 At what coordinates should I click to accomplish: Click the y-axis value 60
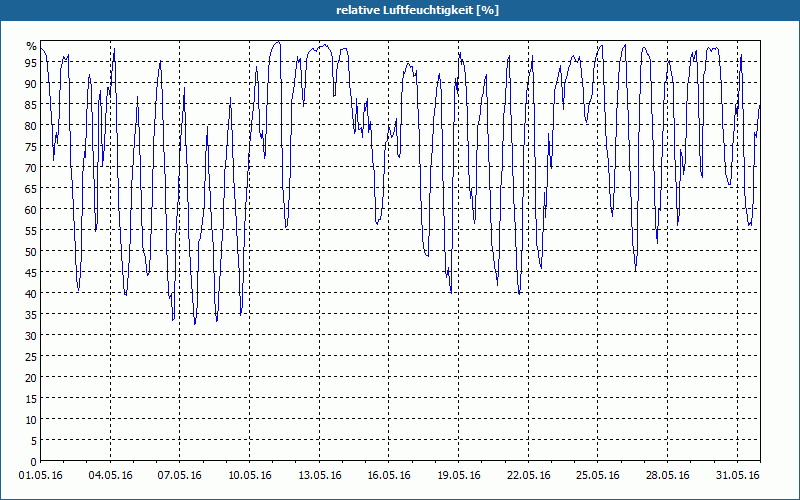[31, 209]
